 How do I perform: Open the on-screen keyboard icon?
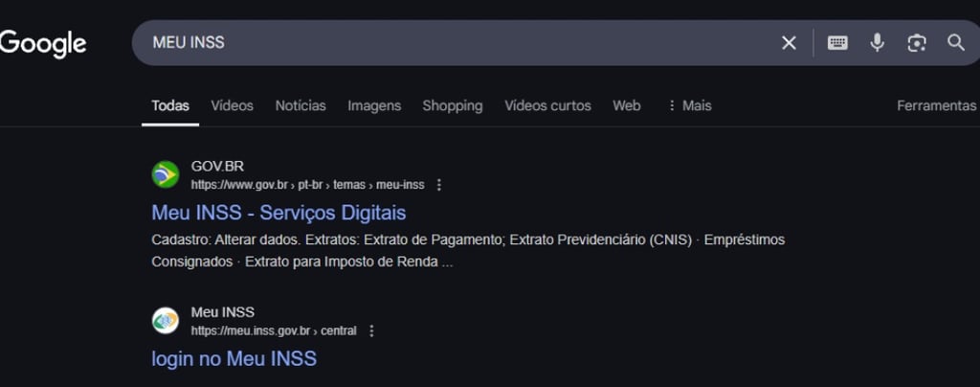pos(837,42)
